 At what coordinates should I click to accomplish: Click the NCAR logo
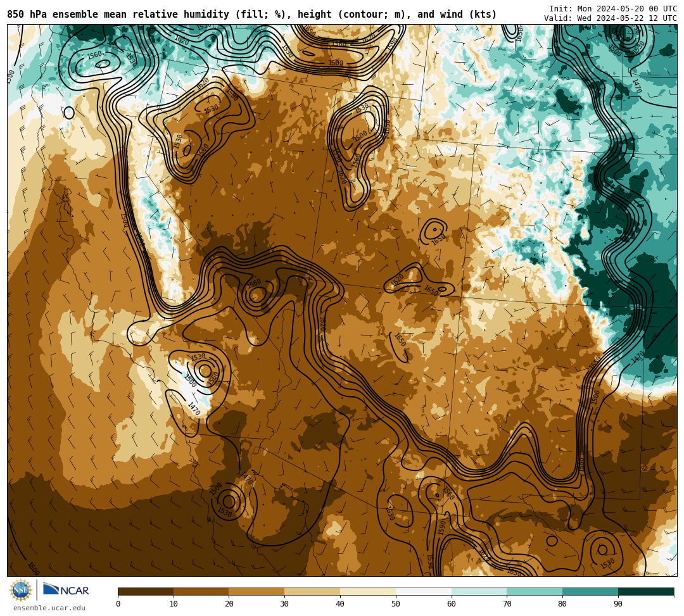click(66, 590)
